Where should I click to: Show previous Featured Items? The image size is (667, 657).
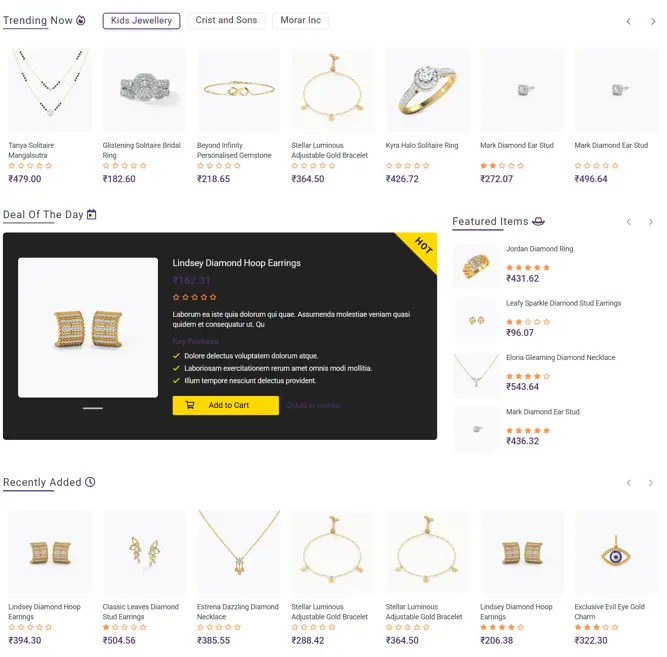[x=628, y=222]
